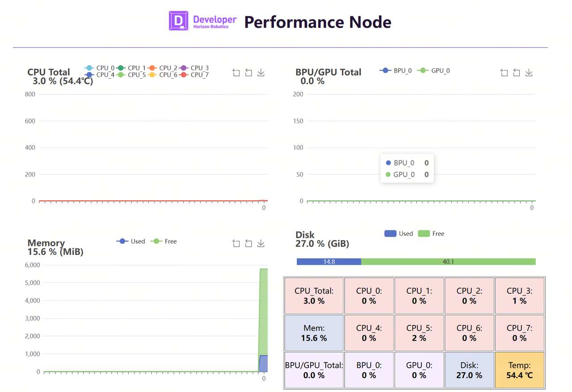Viewport: 572px width, 392px height.
Task: Toggle BPU_0 series in BPU/GPU legend
Action: [x=395, y=71]
